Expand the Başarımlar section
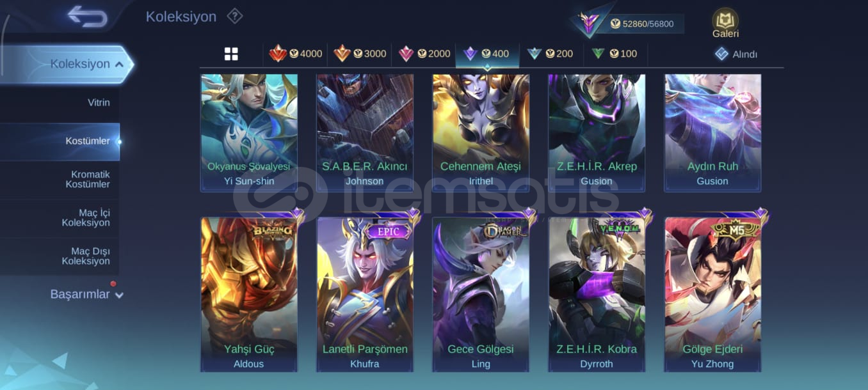Image resolution: width=868 pixels, height=390 pixels. click(119, 295)
